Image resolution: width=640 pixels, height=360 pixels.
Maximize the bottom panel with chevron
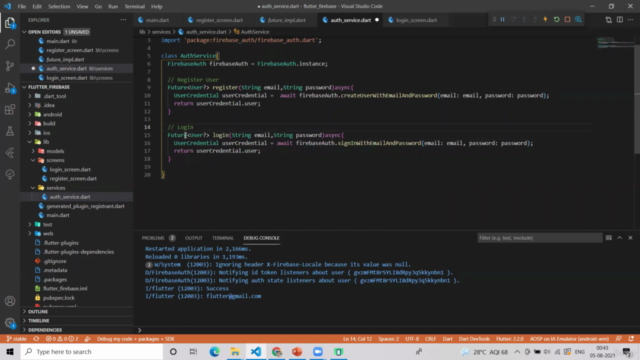(620, 238)
